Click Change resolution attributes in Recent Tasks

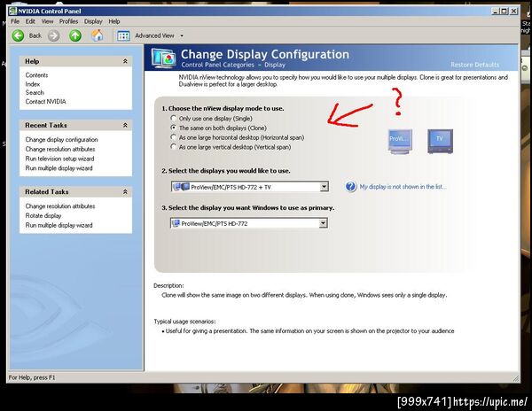tap(60, 149)
